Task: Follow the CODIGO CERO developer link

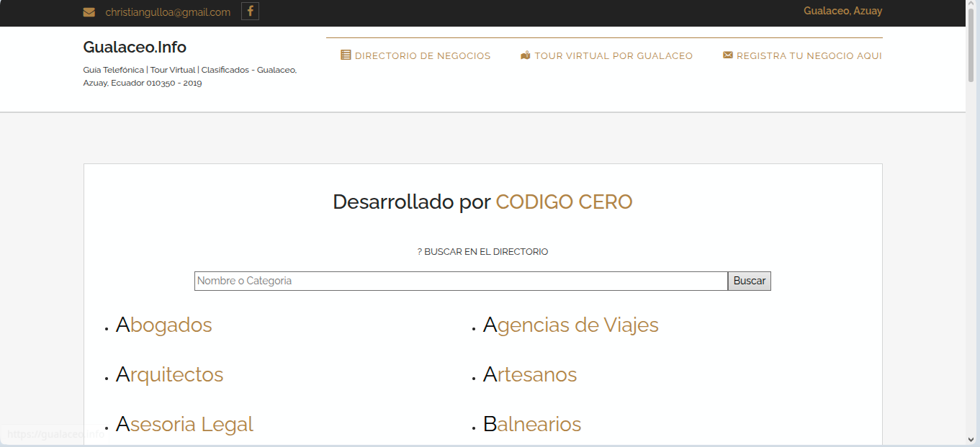Action: coord(564,202)
